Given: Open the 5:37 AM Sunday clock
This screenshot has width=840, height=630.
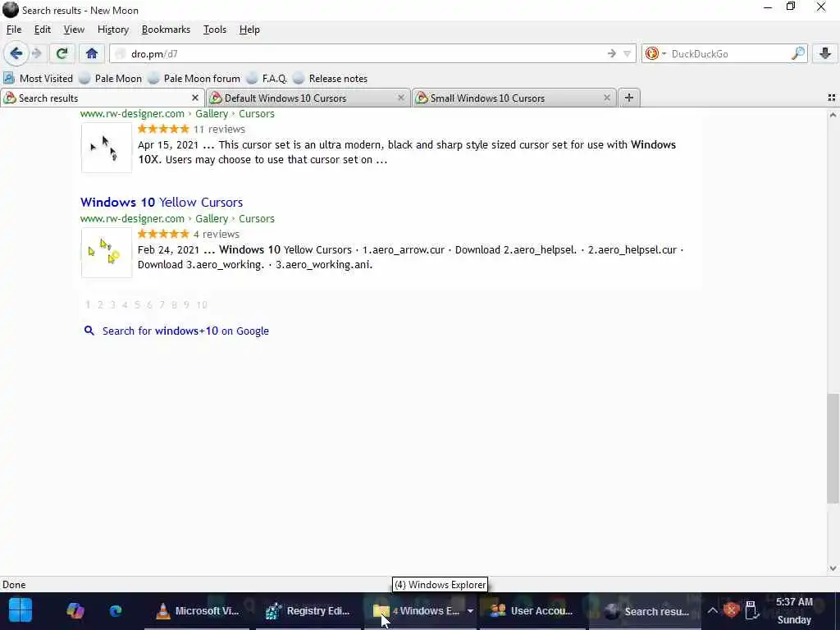Looking at the screenshot, I should click(x=794, y=610).
